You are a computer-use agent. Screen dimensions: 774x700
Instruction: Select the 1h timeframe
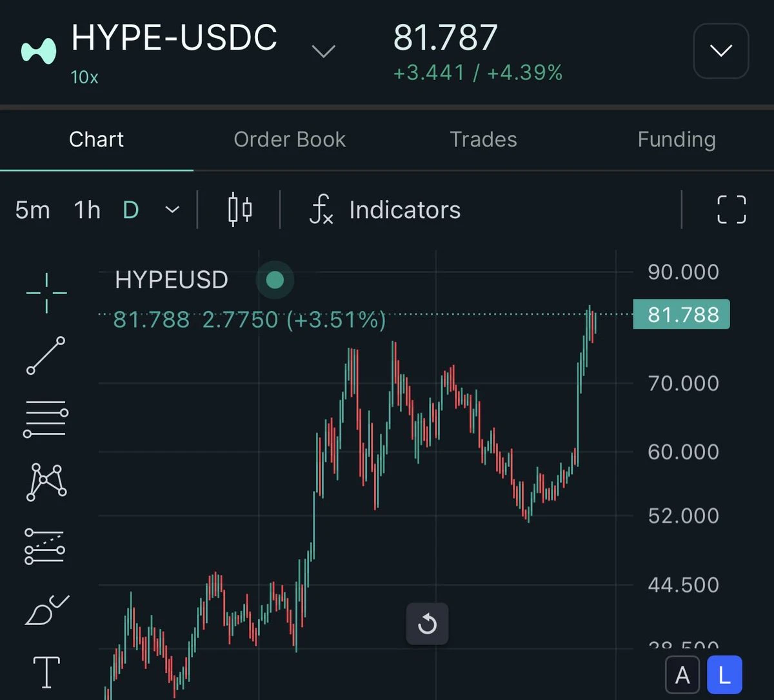[87, 210]
